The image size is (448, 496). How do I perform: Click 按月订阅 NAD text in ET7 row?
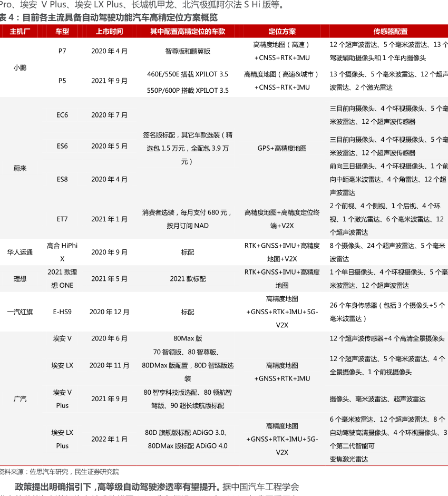188,226
